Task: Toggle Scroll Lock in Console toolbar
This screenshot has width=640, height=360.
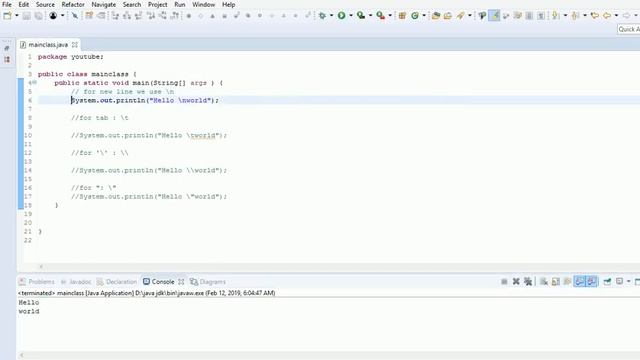Action: pyautogui.click(x=556, y=282)
